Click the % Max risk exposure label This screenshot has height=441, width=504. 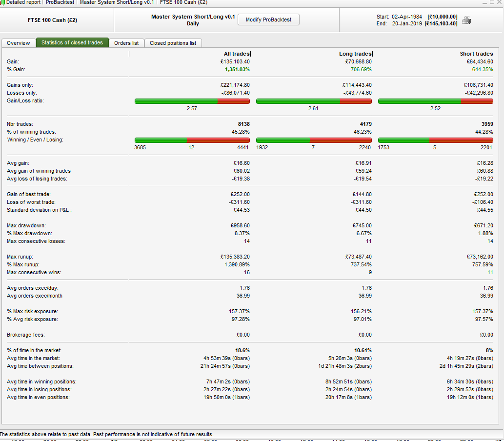(33, 311)
